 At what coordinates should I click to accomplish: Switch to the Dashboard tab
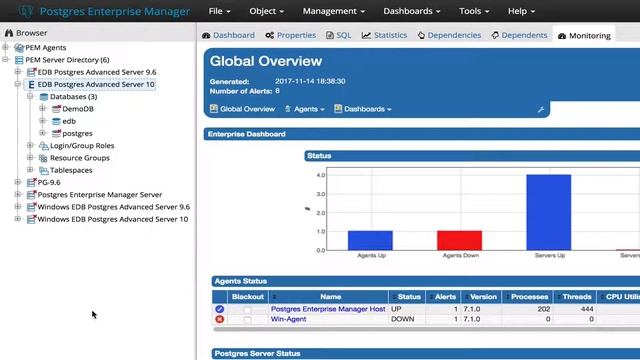(228, 36)
